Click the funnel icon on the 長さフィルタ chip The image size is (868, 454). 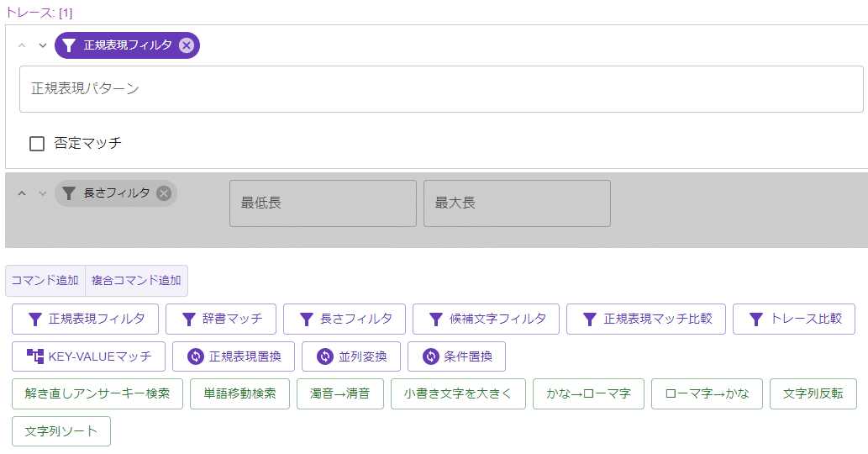69,193
